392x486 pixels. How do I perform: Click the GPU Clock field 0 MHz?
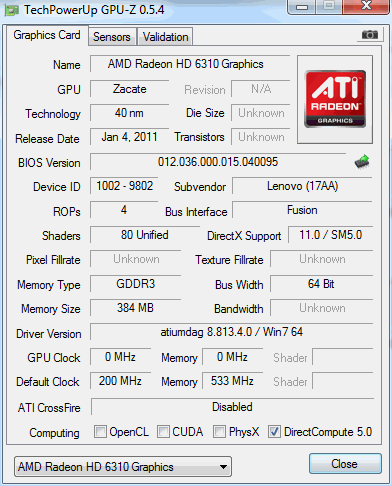[121, 357]
